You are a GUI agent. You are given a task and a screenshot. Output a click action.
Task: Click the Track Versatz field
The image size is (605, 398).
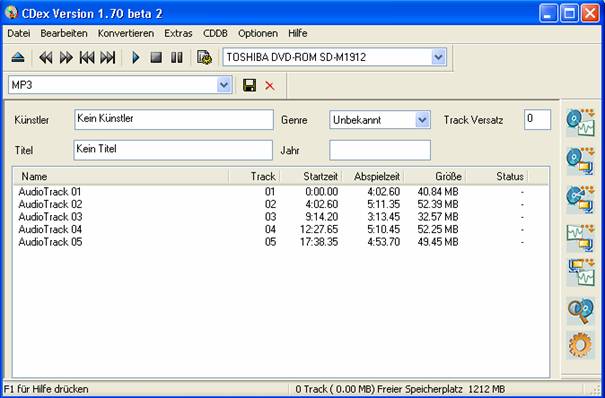pyautogui.click(x=537, y=120)
